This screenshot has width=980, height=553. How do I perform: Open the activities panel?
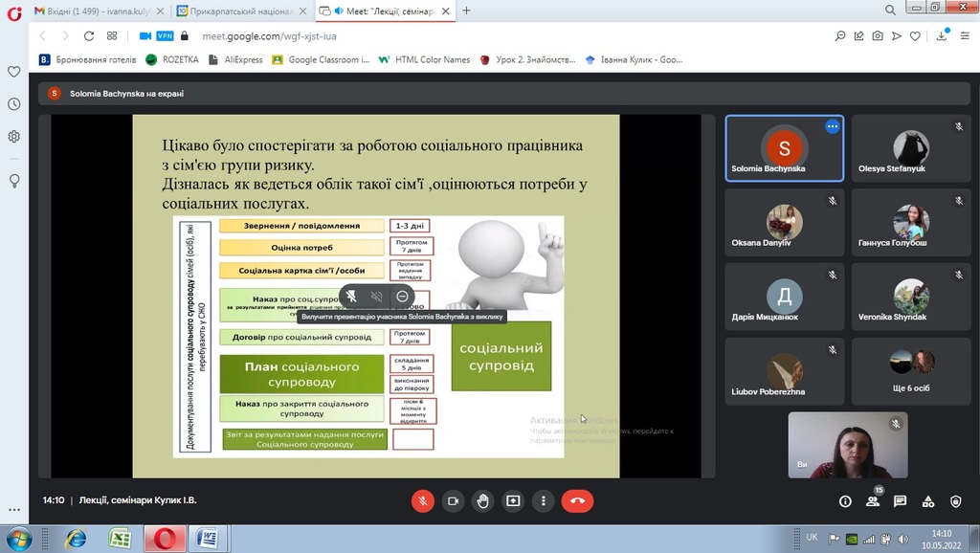[x=927, y=501]
